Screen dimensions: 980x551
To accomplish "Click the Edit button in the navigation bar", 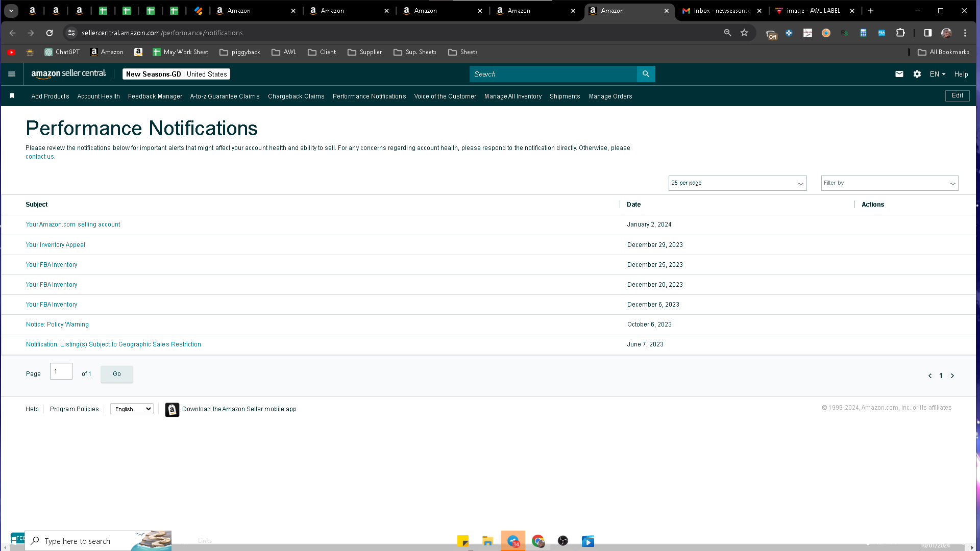I will pyautogui.click(x=958, y=95).
